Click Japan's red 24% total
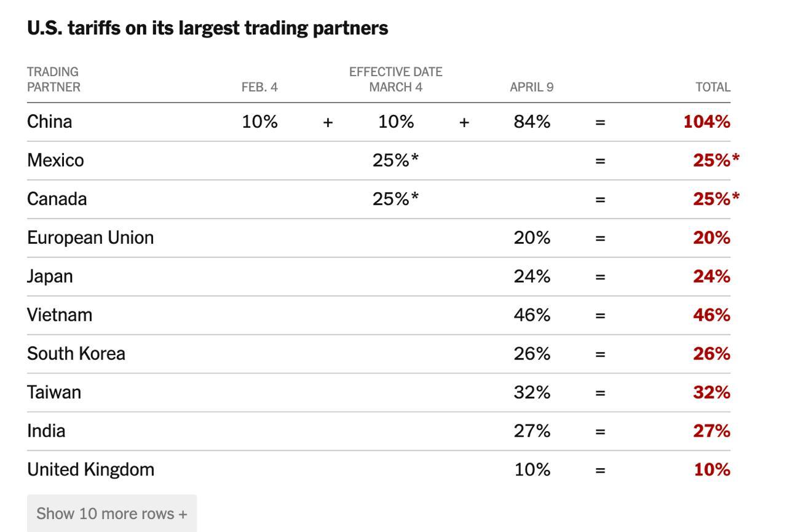787x532 pixels. 711,276
